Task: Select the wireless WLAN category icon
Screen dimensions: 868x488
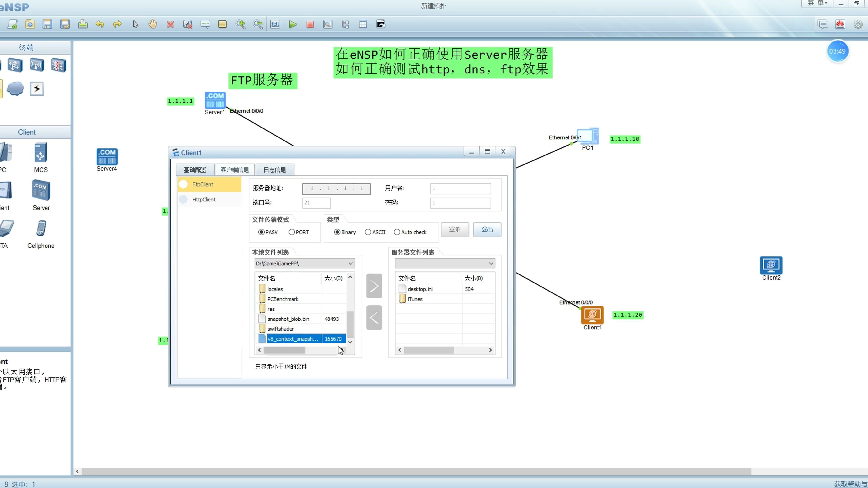Action: click(x=37, y=65)
